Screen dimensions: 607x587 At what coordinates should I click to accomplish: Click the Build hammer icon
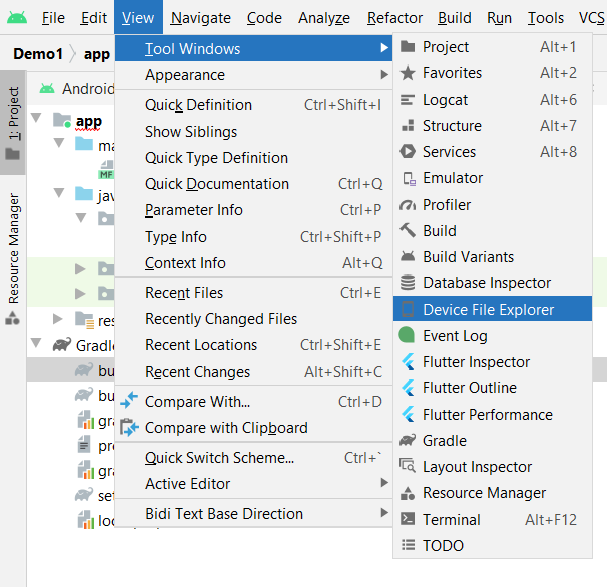(408, 230)
